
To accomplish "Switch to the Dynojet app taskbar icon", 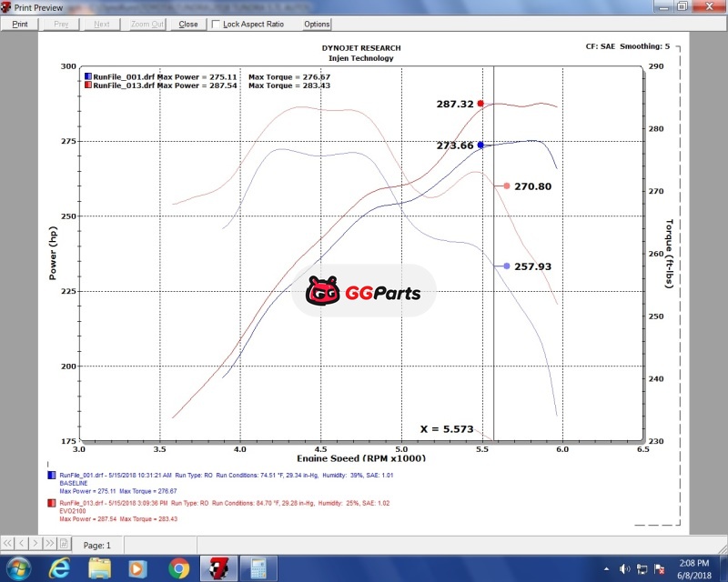I will [218, 568].
